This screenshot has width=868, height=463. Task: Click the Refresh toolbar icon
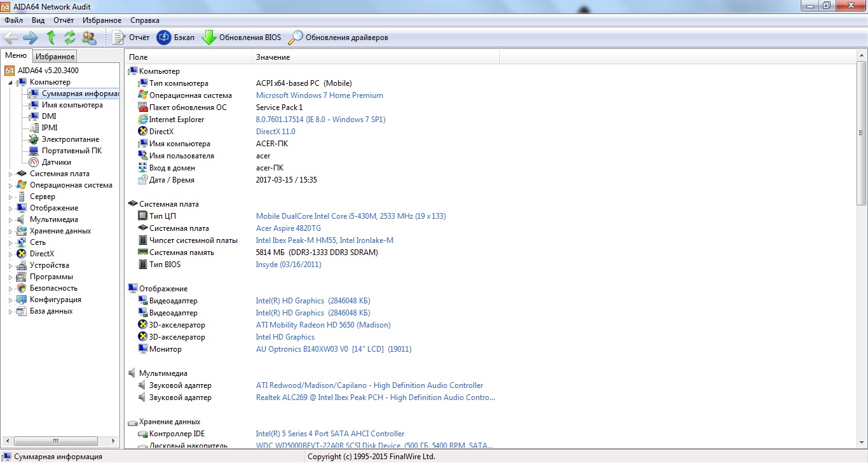pos(70,38)
